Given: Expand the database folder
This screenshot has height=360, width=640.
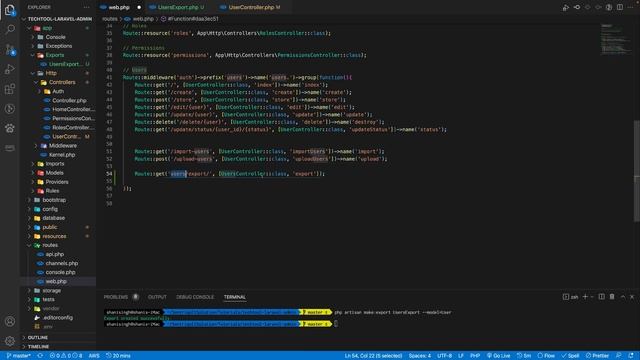Looking at the screenshot, I should (x=59, y=218).
